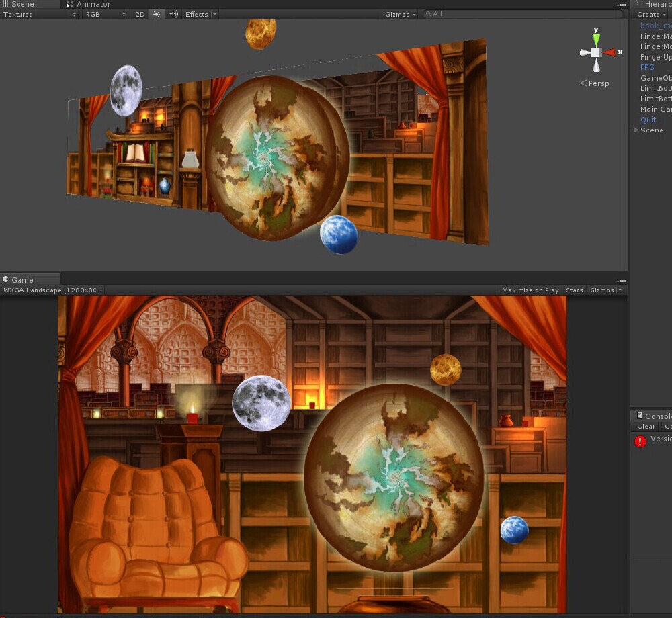Click the white left axis cone on scene gizmo
672x618 pixels.
585,52
